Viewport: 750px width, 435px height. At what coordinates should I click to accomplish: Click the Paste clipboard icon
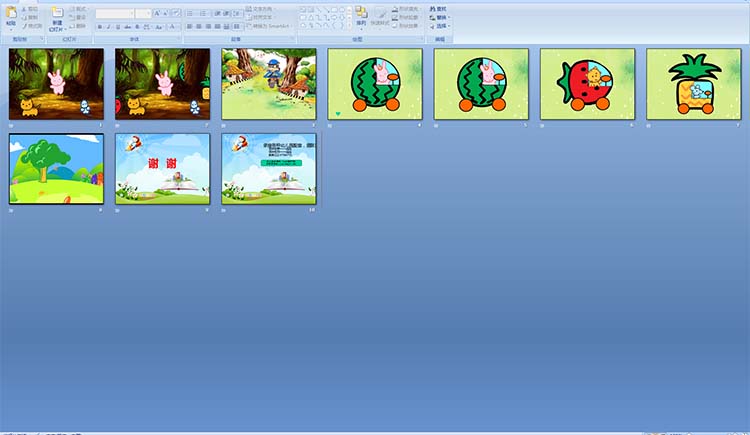point(11,12)
